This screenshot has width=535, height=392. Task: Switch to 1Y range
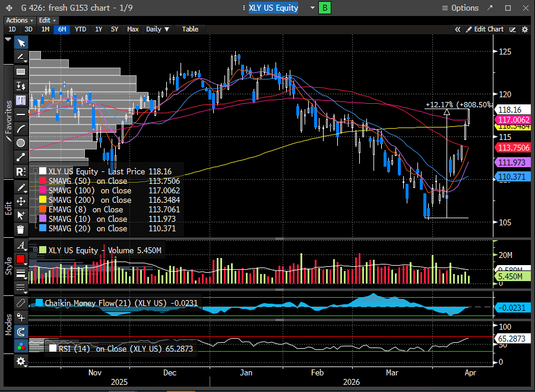point(99,29)
